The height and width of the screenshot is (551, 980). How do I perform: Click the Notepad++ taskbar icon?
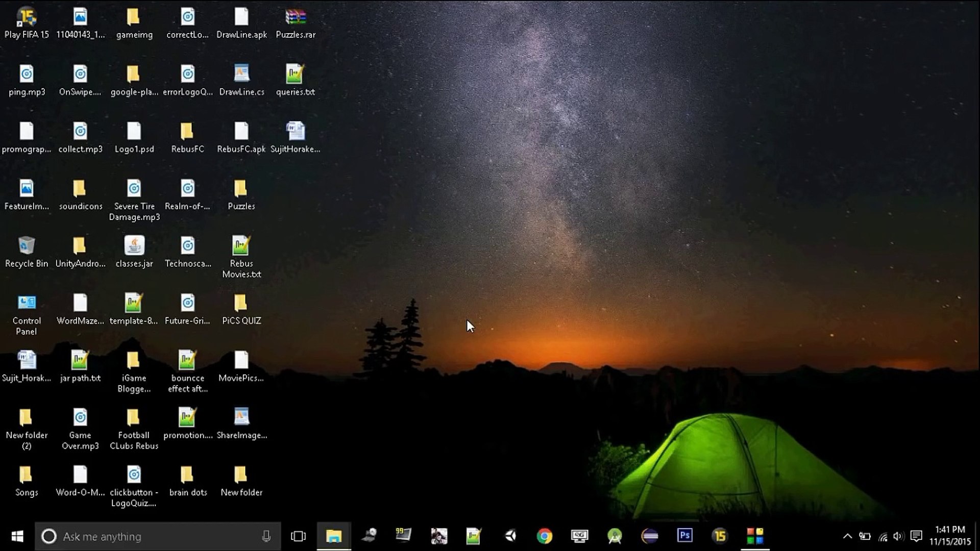point(474,536)
